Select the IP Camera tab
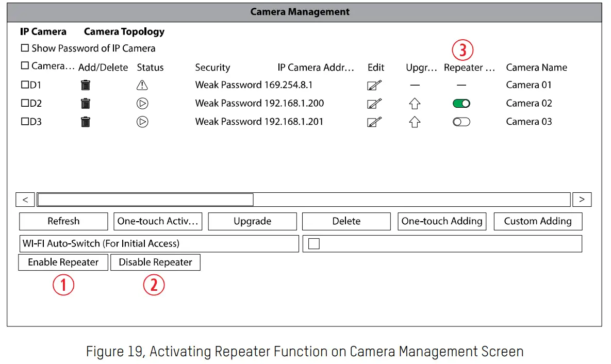The width and height of the screenshot is (611, 364). 43,31
